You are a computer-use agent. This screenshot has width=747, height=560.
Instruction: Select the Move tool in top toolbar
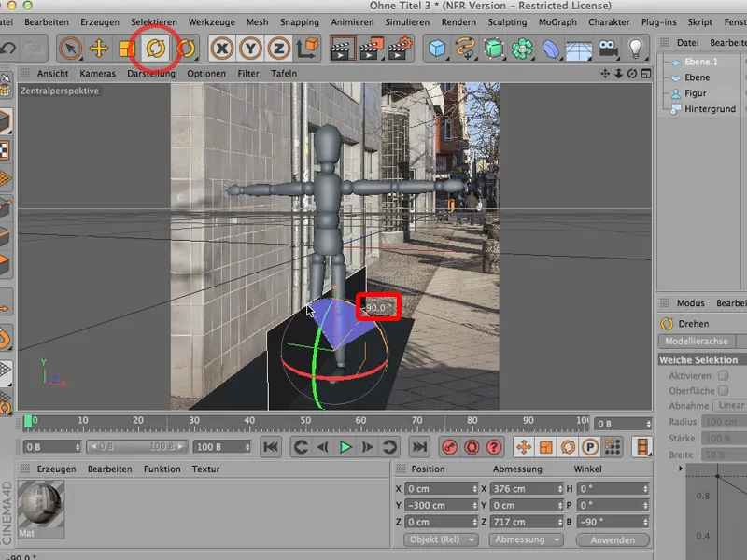[99, 49]
